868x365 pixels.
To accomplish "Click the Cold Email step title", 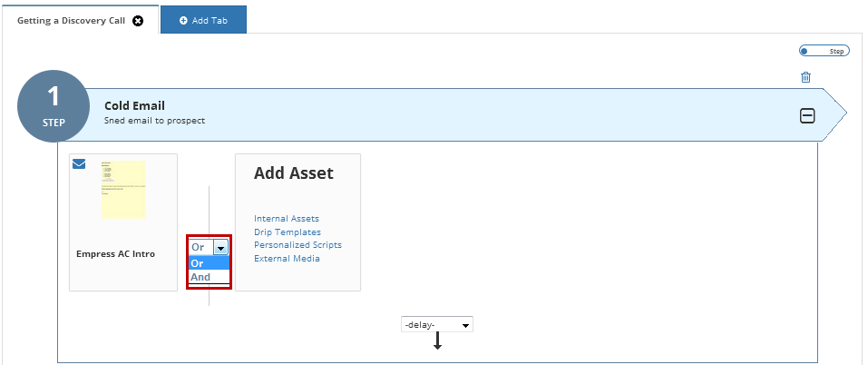I will tap(134, 106).
